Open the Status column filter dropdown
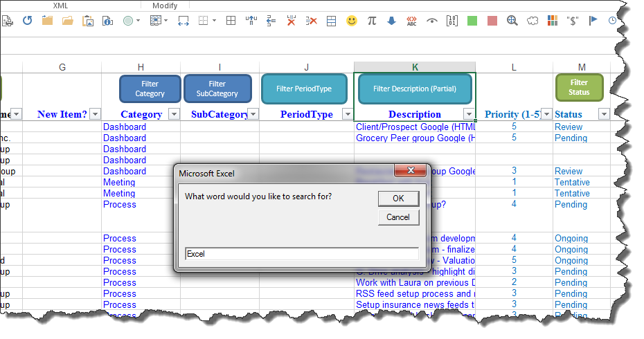The height and width of the screenshot is (339, 644). (604, 113)
